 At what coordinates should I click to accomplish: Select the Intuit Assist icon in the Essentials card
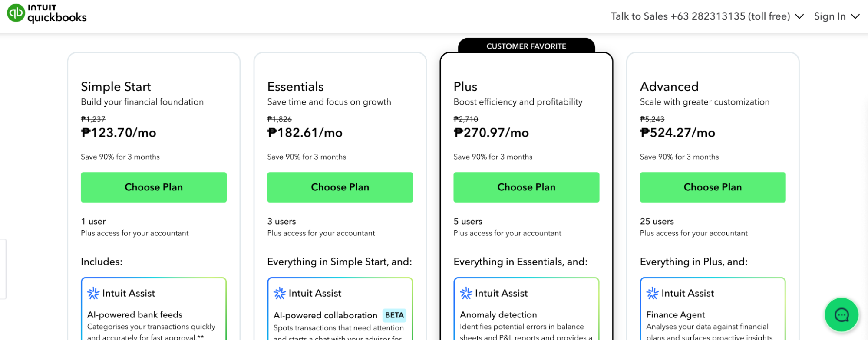pos(279,293)
